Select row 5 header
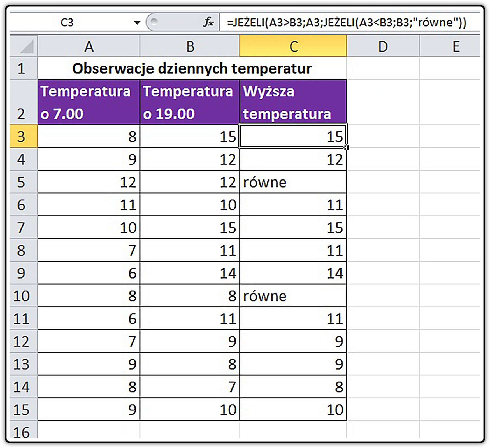490x448 pixels. click(x=24, y=182)
